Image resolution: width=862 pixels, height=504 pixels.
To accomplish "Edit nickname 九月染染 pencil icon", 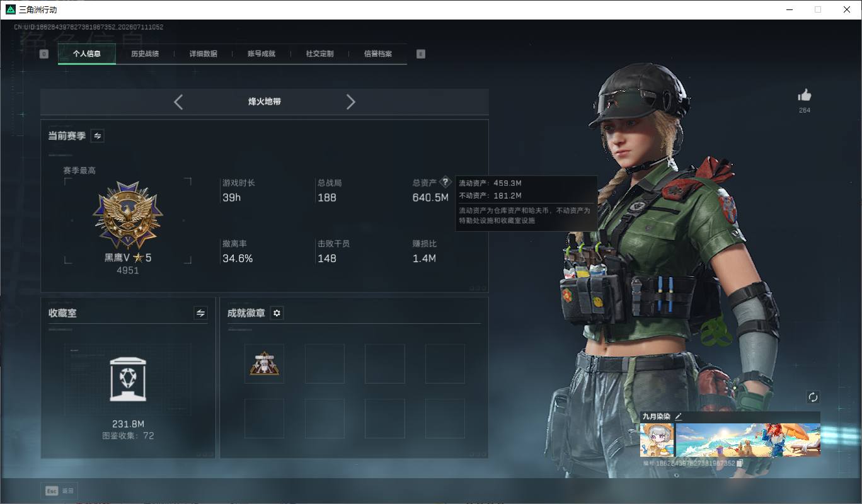I will pyautogui.click(x=679, y=416).
